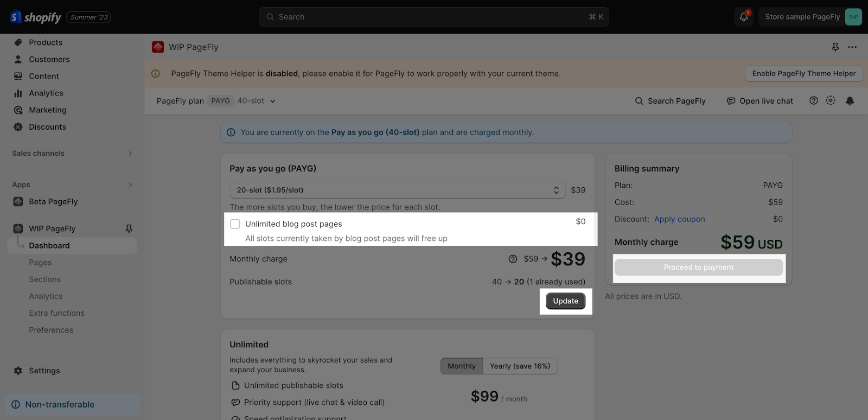Open the three-dot more actions menu
Image resolution: width=868 pixels, height=420 pixels.
click(852, 47)
